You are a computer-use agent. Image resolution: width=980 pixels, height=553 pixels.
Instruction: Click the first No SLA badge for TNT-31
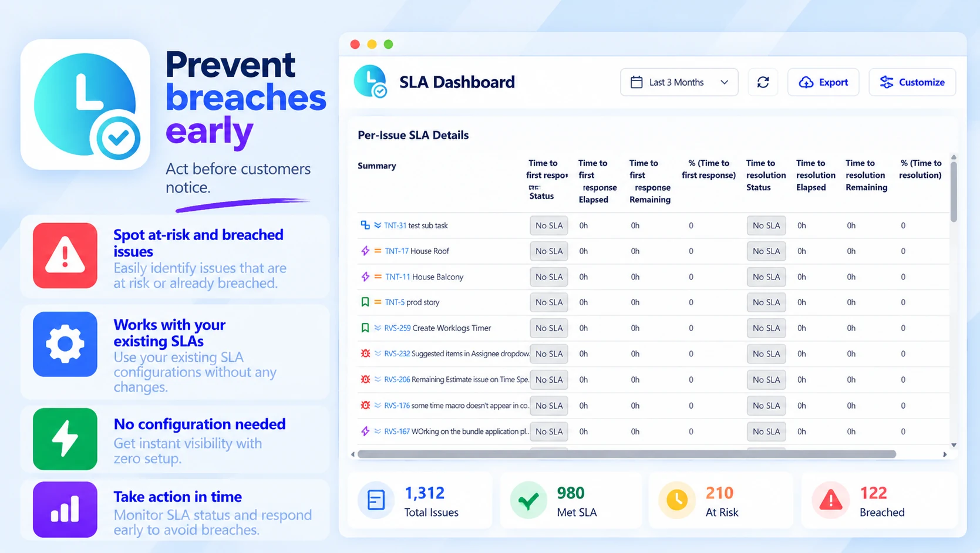coord(549,225)
